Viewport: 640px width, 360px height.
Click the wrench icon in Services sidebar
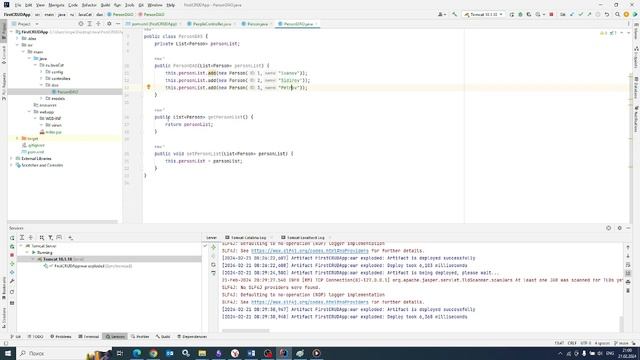(12, 281)
